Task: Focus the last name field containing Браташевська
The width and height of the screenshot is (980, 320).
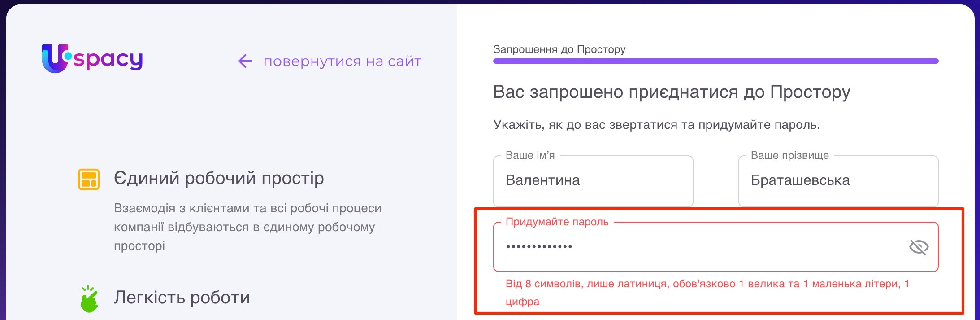Action: pos(837,180)
